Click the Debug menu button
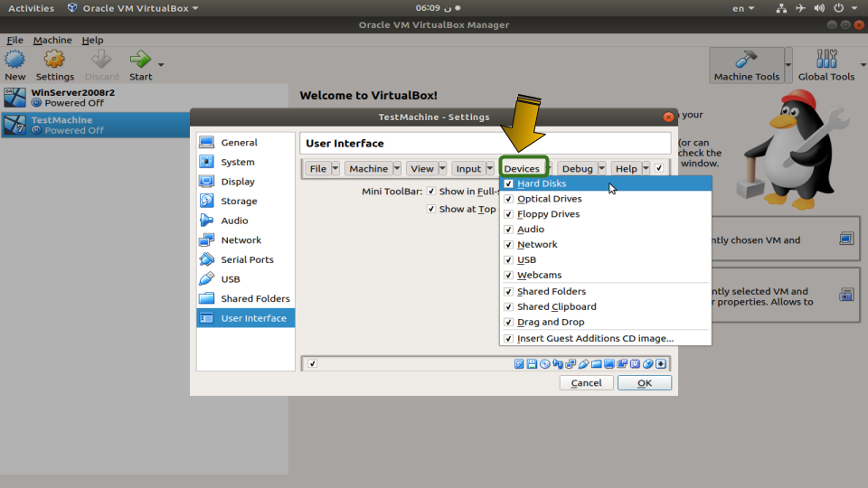868x488 pixels. [578, 168]
